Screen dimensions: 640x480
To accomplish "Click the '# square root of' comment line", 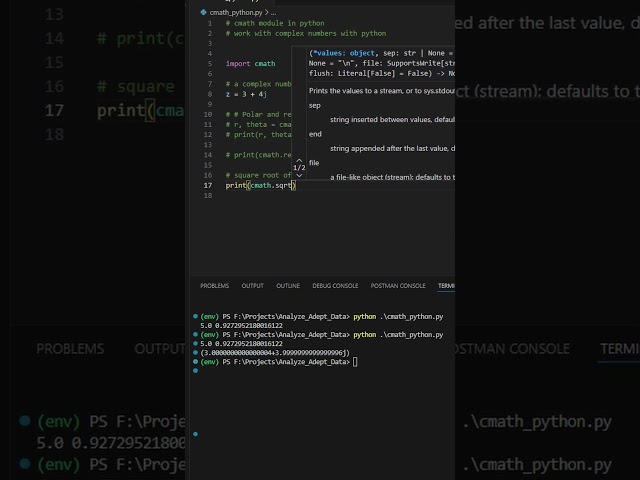I will click(x=258, y=175).
